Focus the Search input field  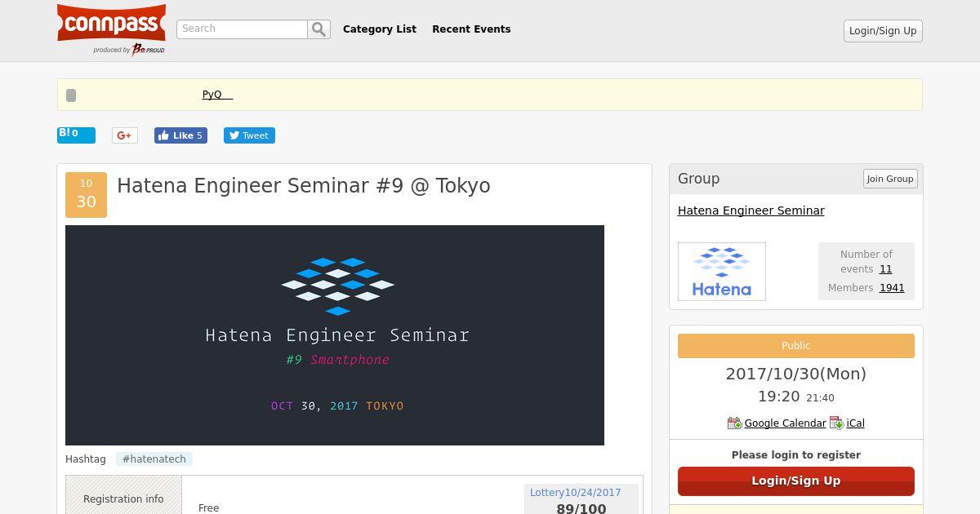pos(242,29)
